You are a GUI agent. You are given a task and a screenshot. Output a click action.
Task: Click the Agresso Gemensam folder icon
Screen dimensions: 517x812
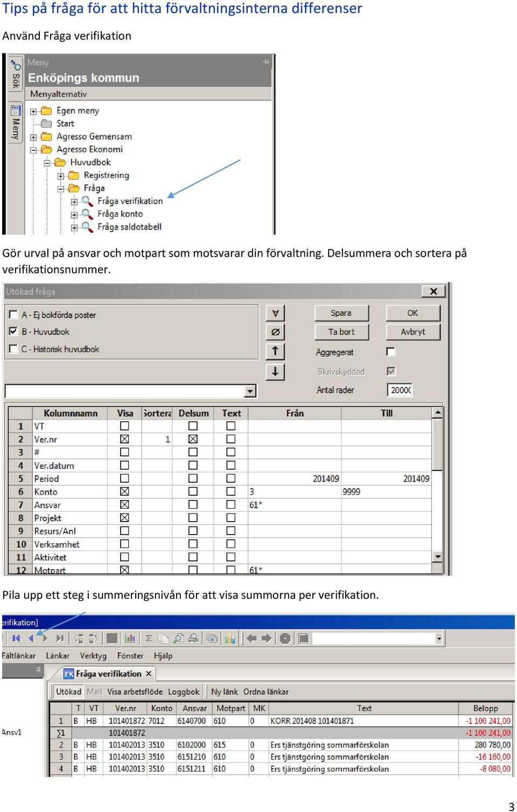pyautogui.click(x=47, y=136)
